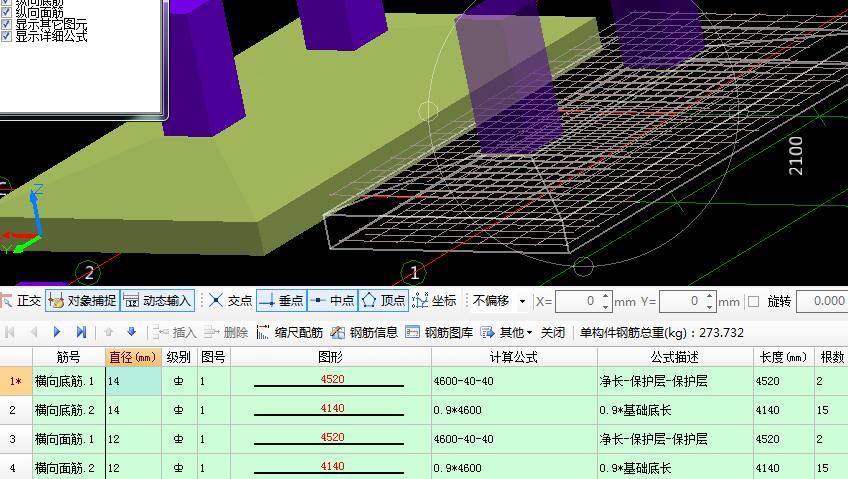Go to next record arrow
Screen dimensions: 848x479
57,332
